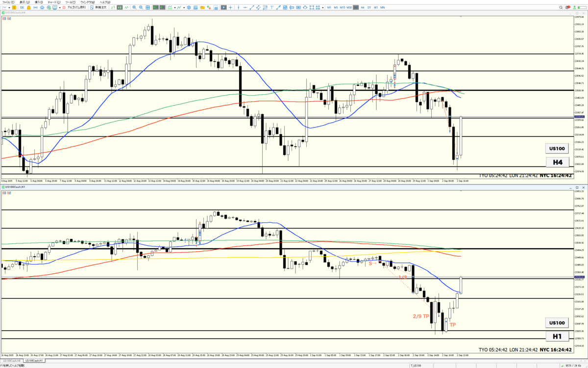The image size is (588, 368).
Task: Switch to line chart display
Action: 126,8
